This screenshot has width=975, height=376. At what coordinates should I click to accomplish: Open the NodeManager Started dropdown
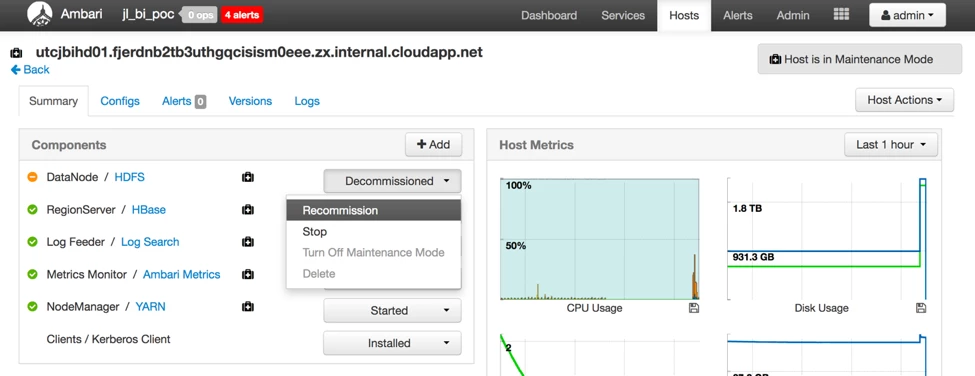[x=392, y=311]
